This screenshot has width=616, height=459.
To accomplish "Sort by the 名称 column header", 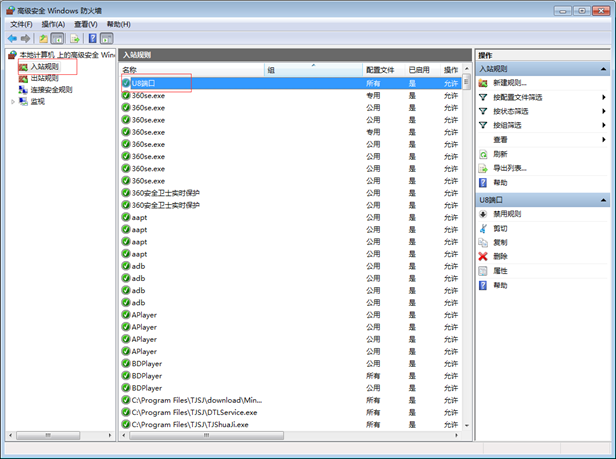I will click(x=130, y=70).
